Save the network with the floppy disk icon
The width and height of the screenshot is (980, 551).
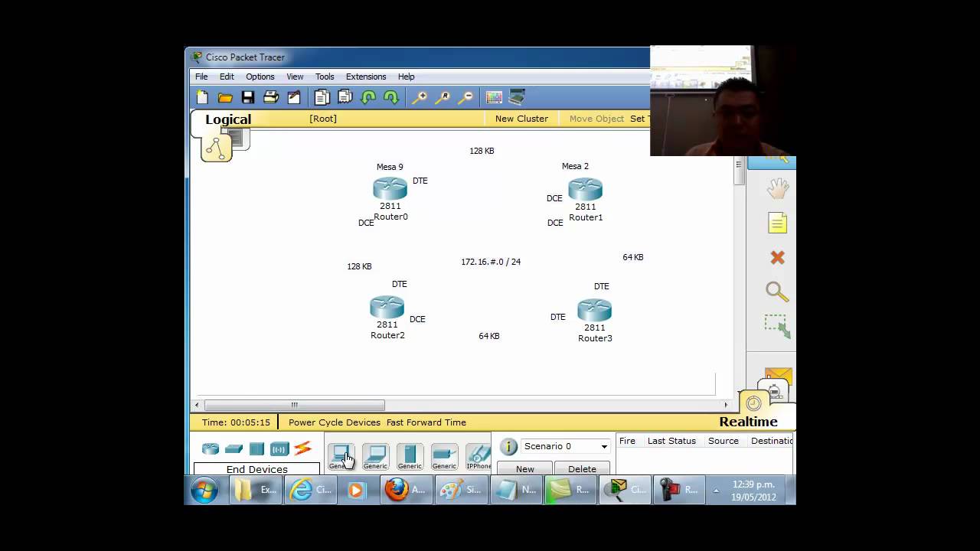[x=247, y=97]
